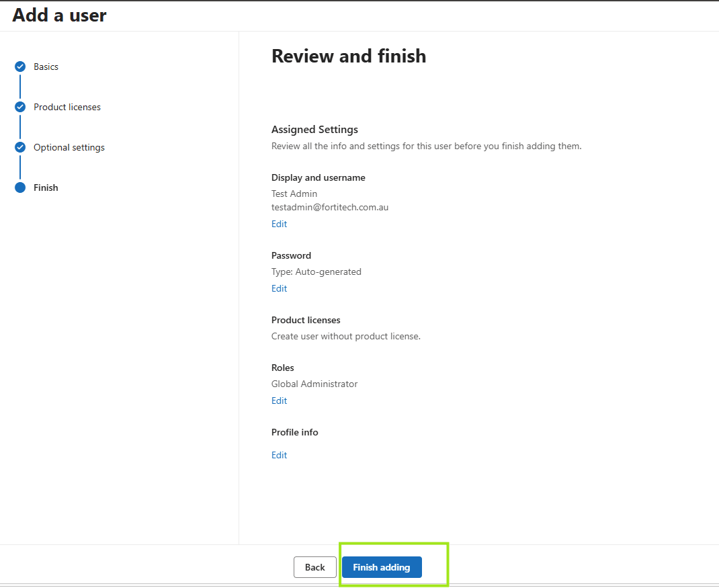Click the Basics step checkmark icon
The width and height of the screenshot is (719, 588).
tap(20, 67)
